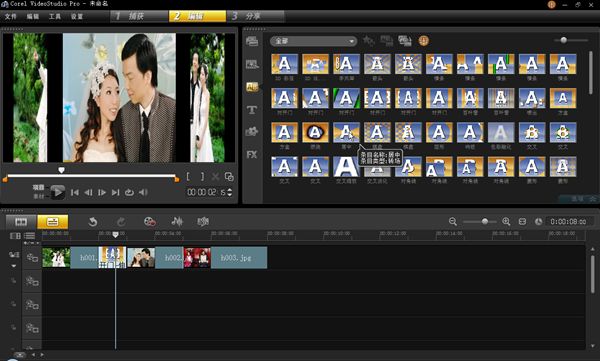Toggle ripple editing on video track
The height and width of the screenshot is (361, 600).
[x=14, y=255]
